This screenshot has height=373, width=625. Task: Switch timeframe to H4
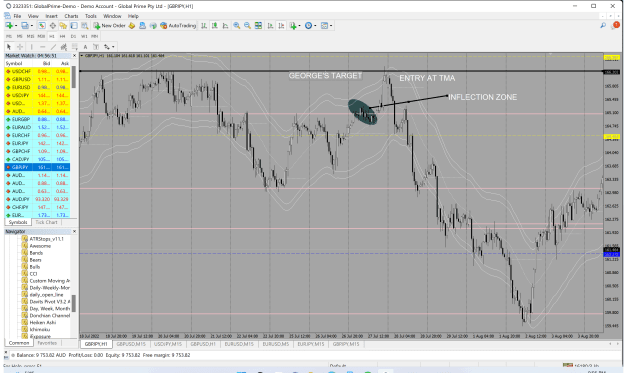pyautogui.click(x=63, y=36)
